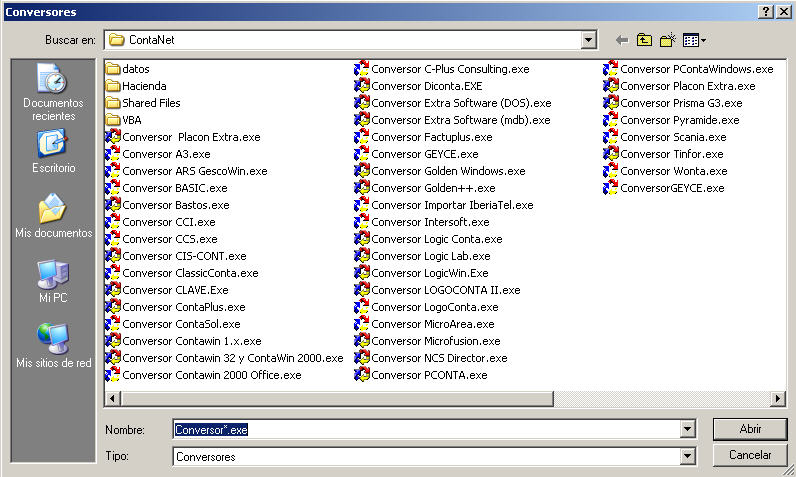Screen dimensions: 796x477
Task: Select the datos folder
Action: coord(128,69)
